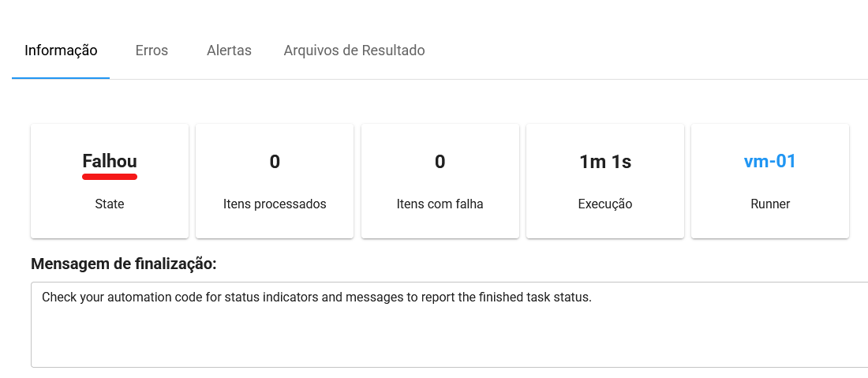Screen dimensions: 868x378
Task: Click the vm-01 runner link
Action: point(769,161)
